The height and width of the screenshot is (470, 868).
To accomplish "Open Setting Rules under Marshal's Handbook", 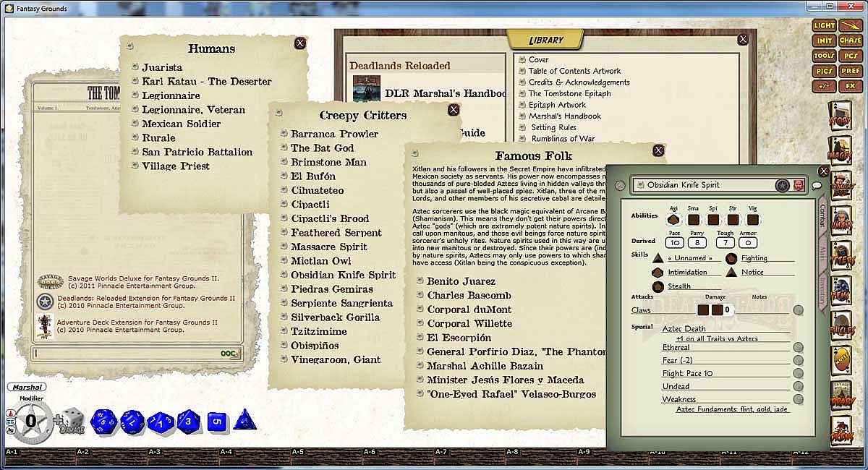I will tap(554, 127).
